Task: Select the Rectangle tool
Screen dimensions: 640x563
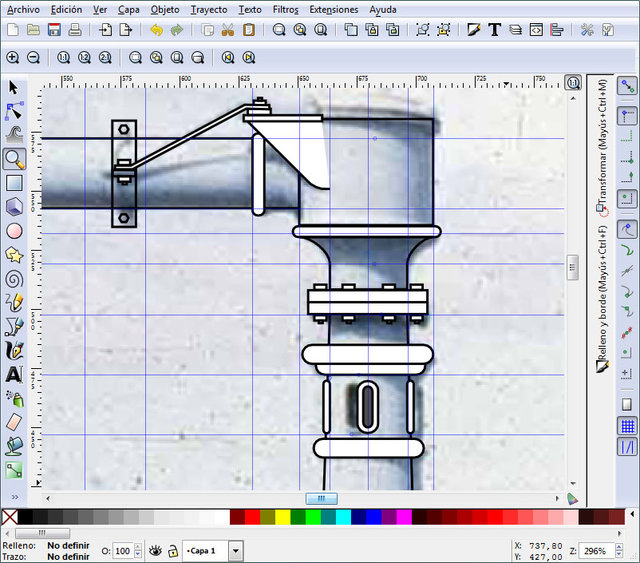Action: click(x=14, y=183)
